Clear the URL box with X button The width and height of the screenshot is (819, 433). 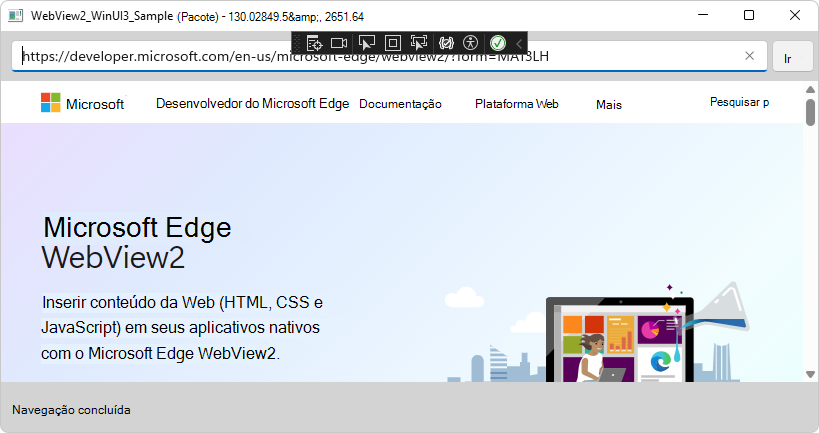pyautogui.click(x=749, y=56)
